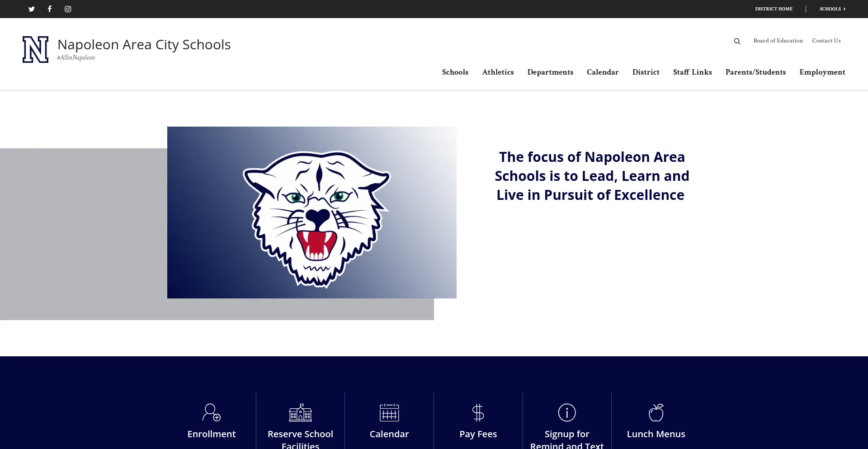Open the Twitter social icon

coord(32,9)
